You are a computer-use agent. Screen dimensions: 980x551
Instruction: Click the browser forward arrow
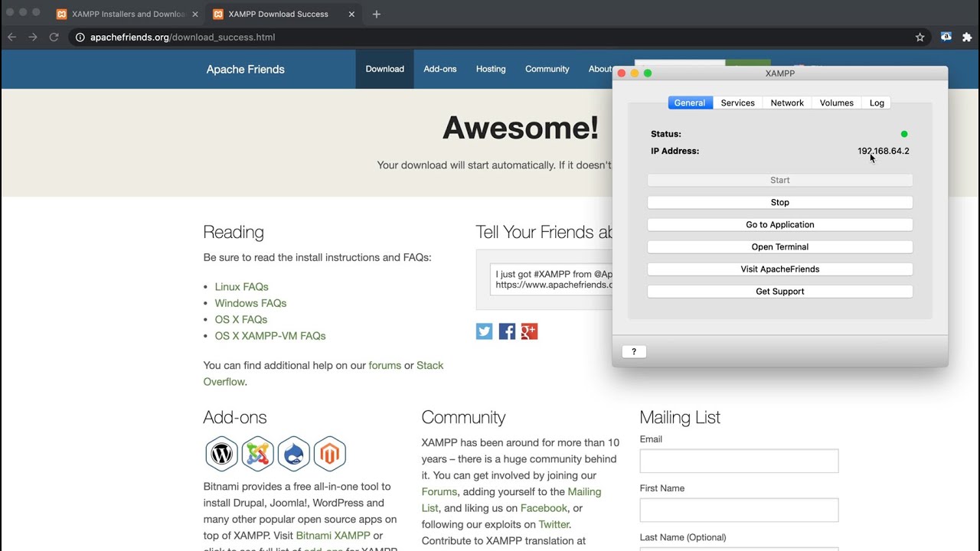pyautogui.click(x=33, y=37)
